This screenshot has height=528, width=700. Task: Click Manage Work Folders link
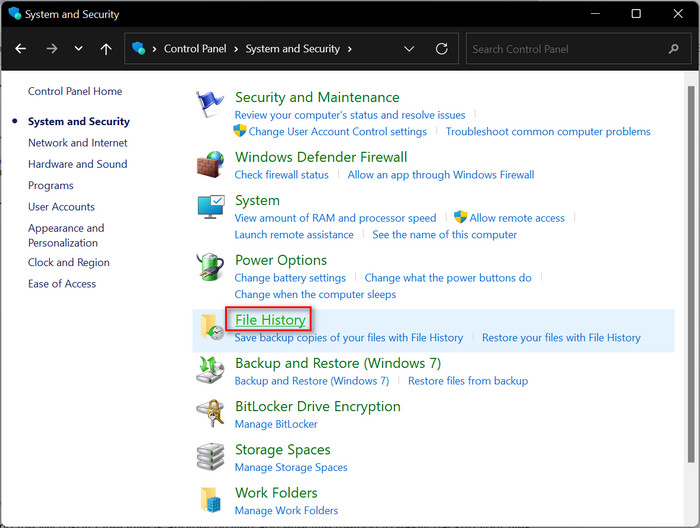pos(286,511)
